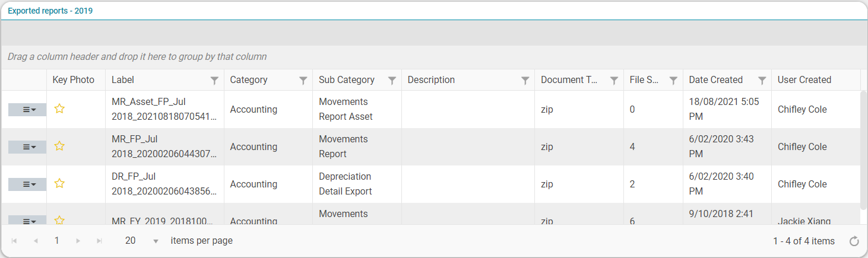
Task: Toggle key photo star for DR_FP_Jul row
Action: click(x=59, y=184)
